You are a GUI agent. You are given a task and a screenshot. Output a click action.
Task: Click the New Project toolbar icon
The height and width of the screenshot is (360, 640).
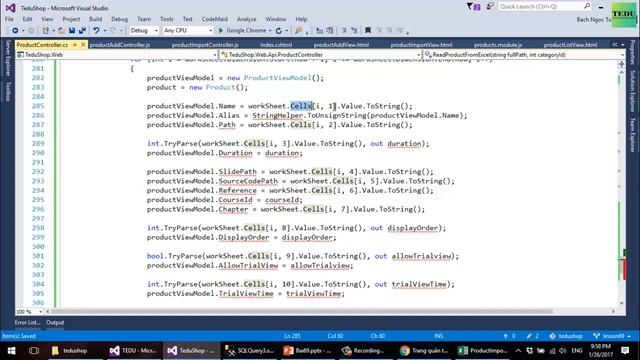pos(46,31)
